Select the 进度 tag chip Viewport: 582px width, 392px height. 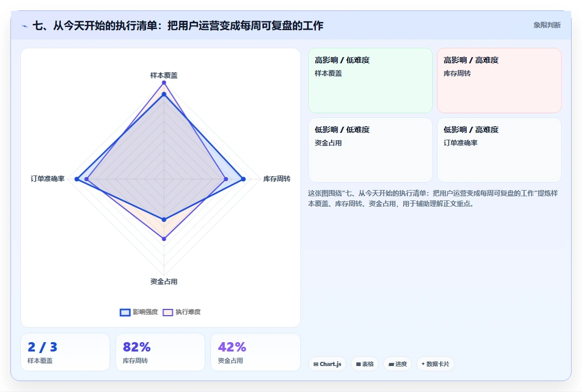(x=398, y=364)
